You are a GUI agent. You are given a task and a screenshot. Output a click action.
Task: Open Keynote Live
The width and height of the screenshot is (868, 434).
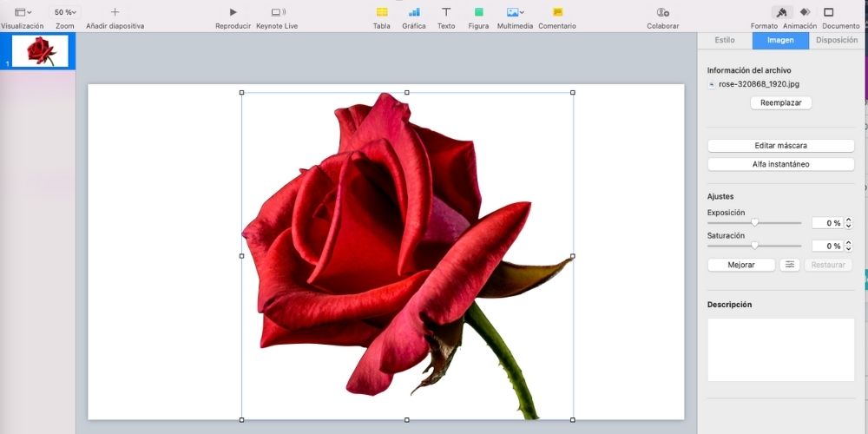point(278,12)
